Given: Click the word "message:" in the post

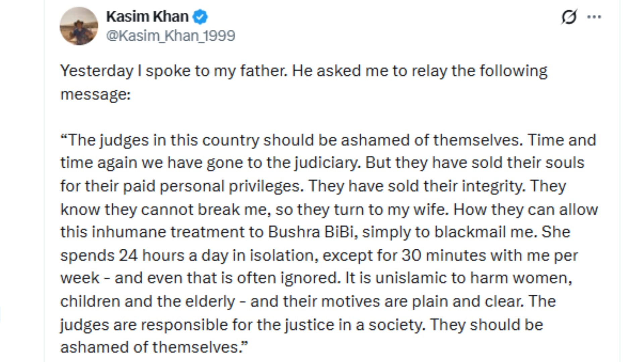Looking at the screenshot, I should tap(96, 94).
